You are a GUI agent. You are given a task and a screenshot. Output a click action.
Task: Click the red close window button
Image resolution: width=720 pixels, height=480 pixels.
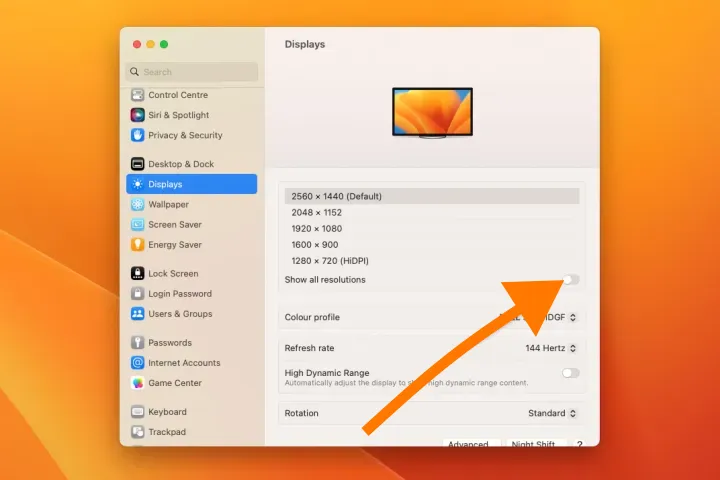137,44
